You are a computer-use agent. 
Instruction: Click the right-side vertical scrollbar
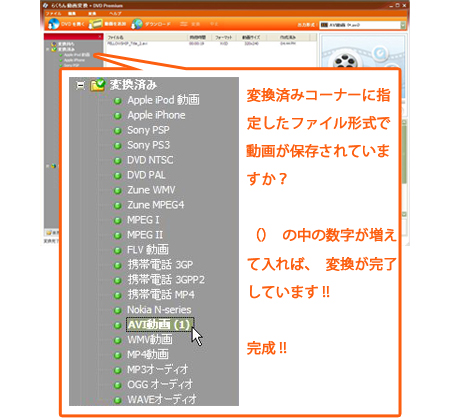pos(404,167)
